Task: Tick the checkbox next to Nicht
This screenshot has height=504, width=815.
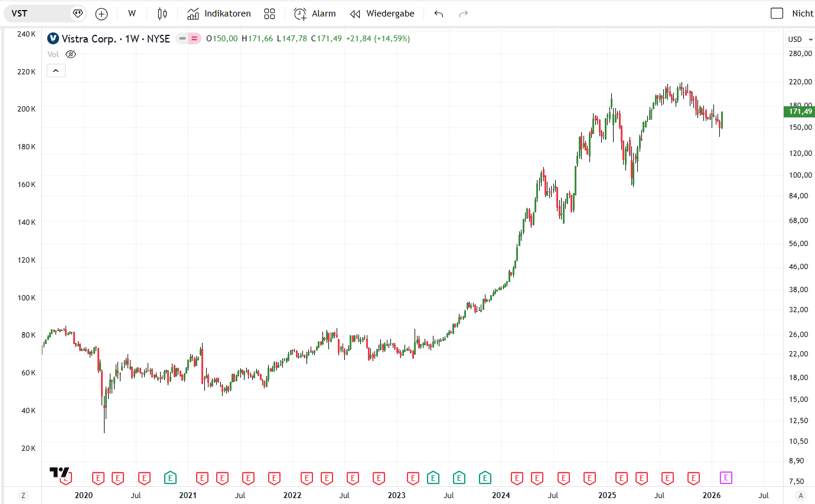Action: click(x=777, y=14)
